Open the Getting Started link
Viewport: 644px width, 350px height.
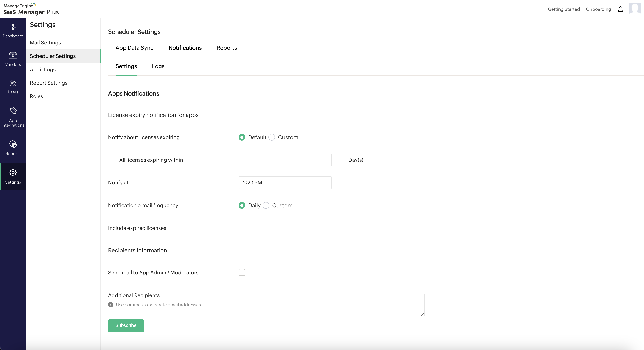pyautogui.click(x=563, y=9)
